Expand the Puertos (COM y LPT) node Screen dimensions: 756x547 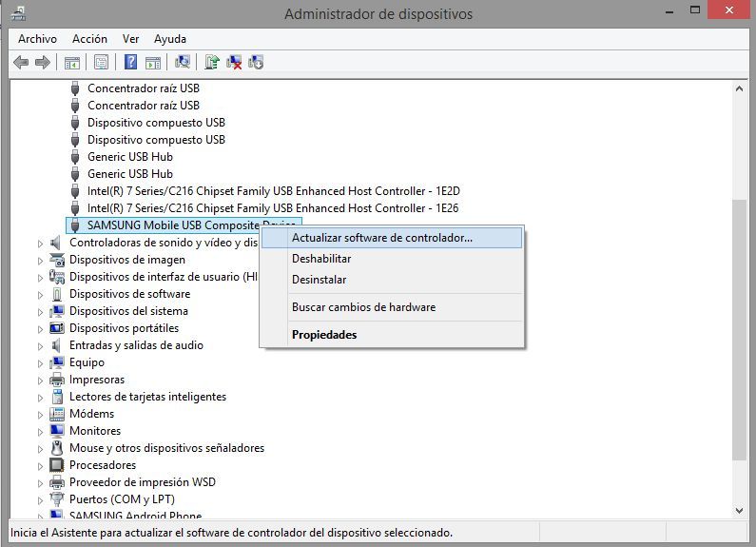click(x=41, y=500)
